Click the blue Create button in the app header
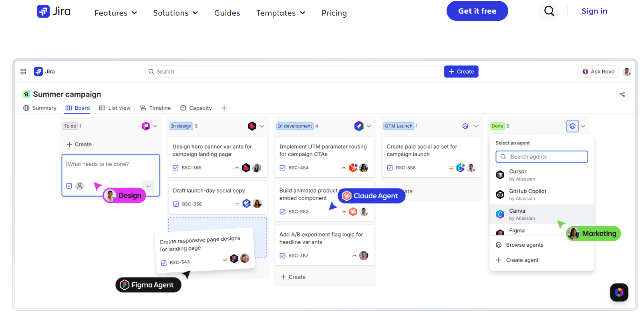Screen dimensions: 644x312 (x=461, y=72)
